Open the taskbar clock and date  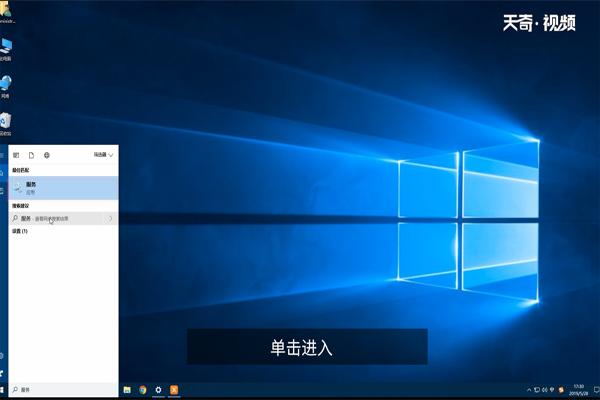coord(578,390)
